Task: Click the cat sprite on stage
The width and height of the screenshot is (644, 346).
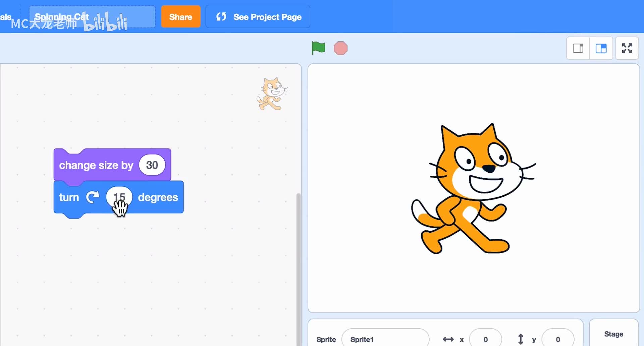Action: (x=473, y=189)
